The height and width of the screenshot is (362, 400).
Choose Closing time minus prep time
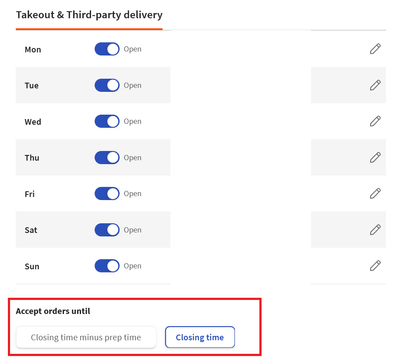point(86,337)
